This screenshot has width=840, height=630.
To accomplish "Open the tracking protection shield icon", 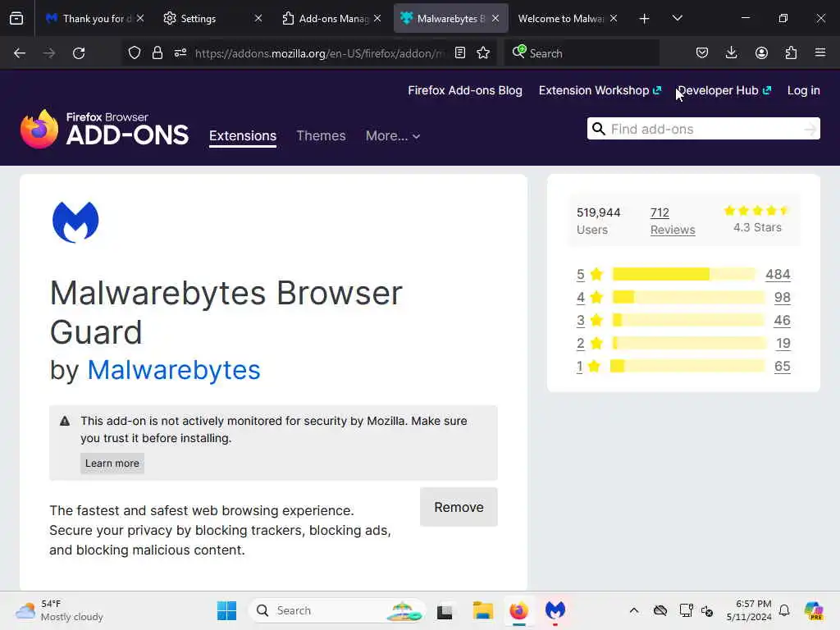I will tap(135, 52).
